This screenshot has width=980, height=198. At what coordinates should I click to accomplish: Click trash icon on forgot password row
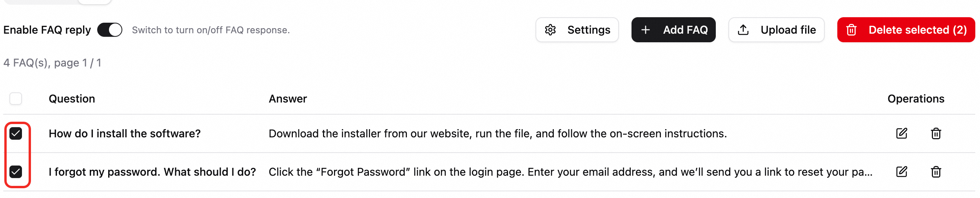[936, 172]
